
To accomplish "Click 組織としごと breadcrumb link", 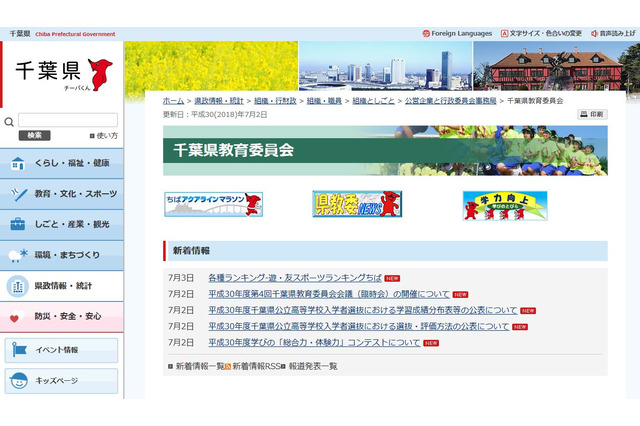I will pyautogui.click(x=373, y=100).
